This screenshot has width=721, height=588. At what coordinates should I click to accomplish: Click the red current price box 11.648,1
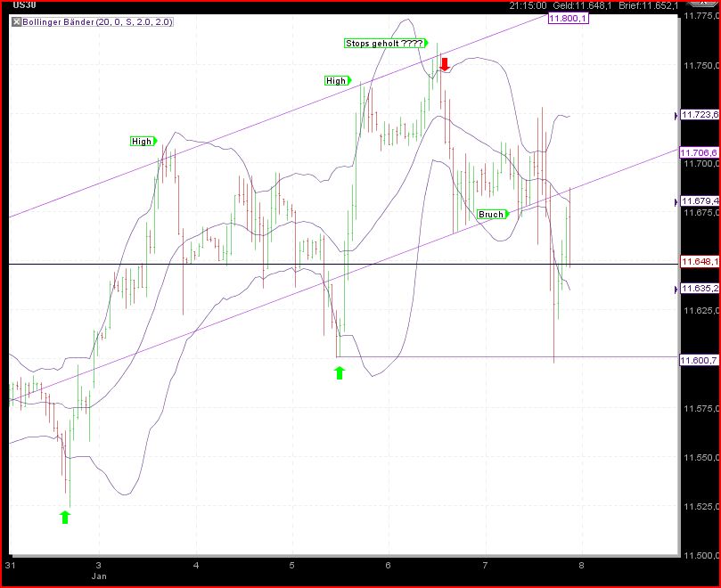point(701,261)
